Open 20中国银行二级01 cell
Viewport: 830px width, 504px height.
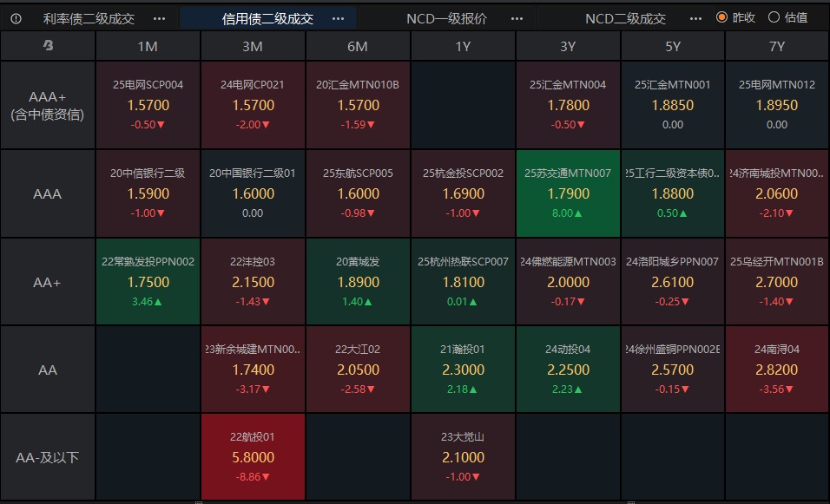253,193
